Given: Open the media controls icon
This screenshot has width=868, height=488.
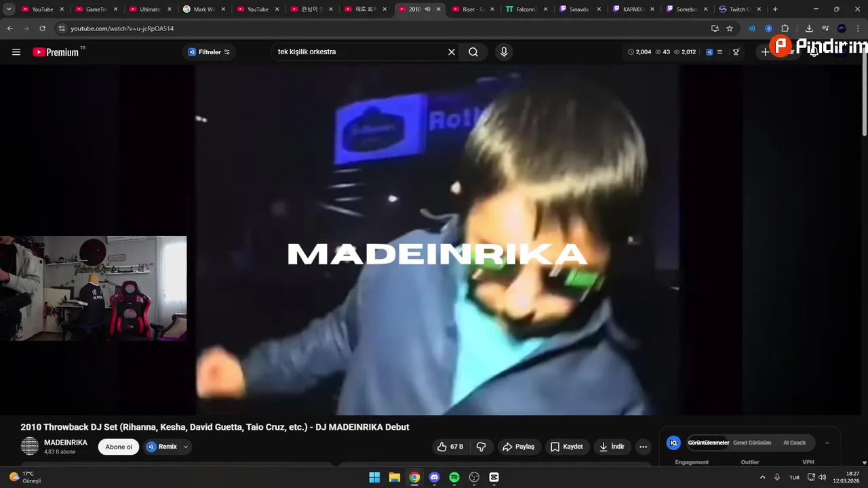Looking at the screenshot, I should click(825, 28).
